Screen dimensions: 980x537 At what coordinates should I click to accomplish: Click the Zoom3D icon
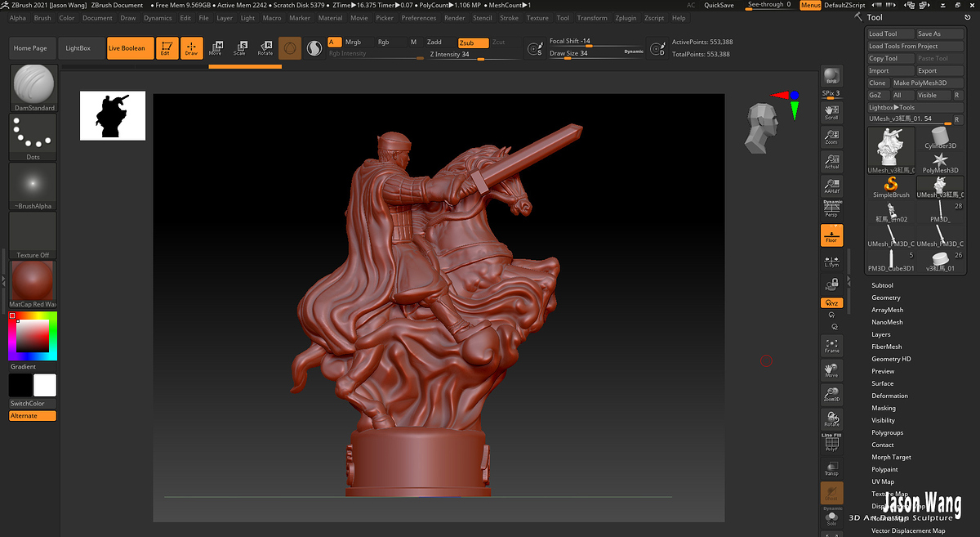pos(831,395)
